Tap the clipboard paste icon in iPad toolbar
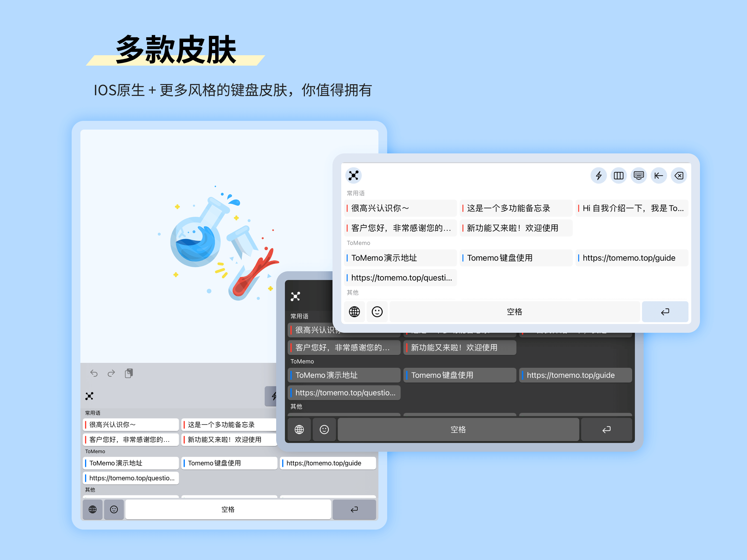 coord(129,373)
